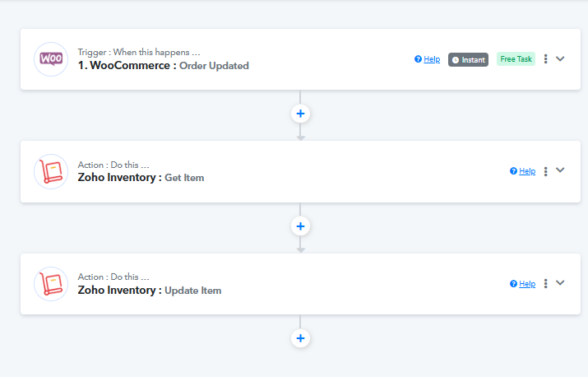Expand the Zoho Inventory Get Item step

(560, 170)
